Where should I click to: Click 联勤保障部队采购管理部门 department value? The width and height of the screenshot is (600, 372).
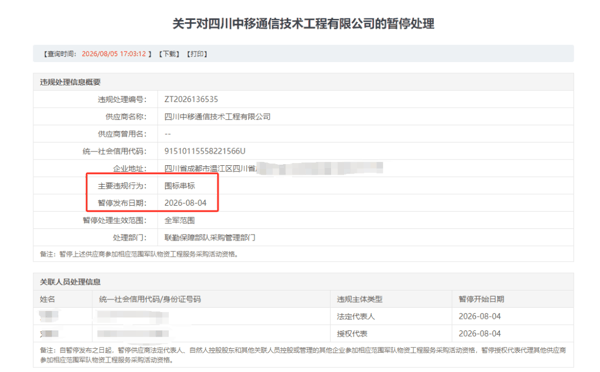pos(210,238)
